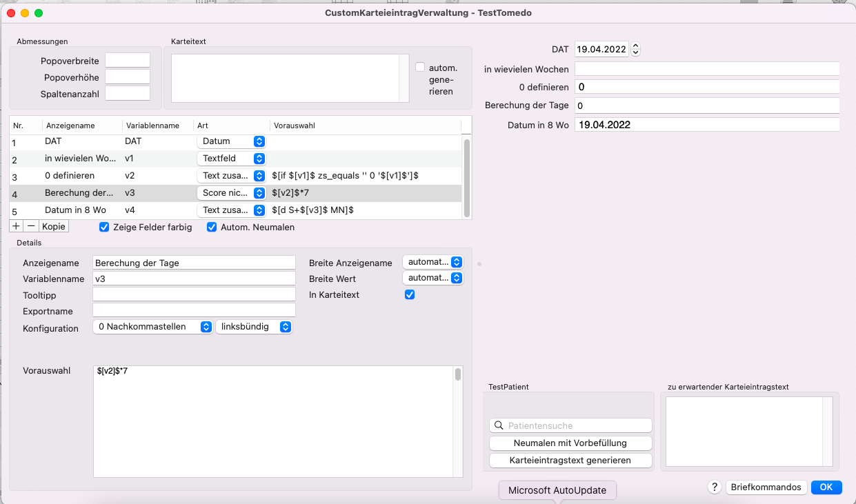This screenshot has height=504, width=856.
Task: Click the Datum in 8 Wo preview field
Action: 707,125
